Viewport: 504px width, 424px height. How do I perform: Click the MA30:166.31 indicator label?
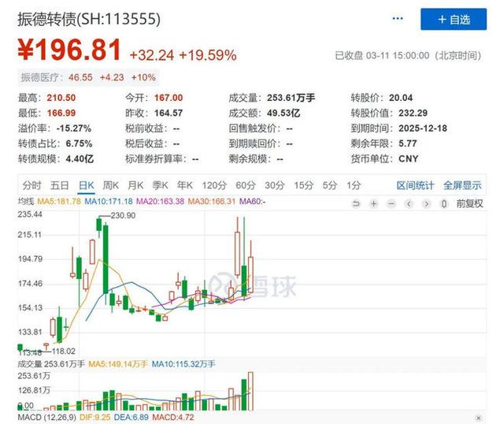tap(212, 202)
